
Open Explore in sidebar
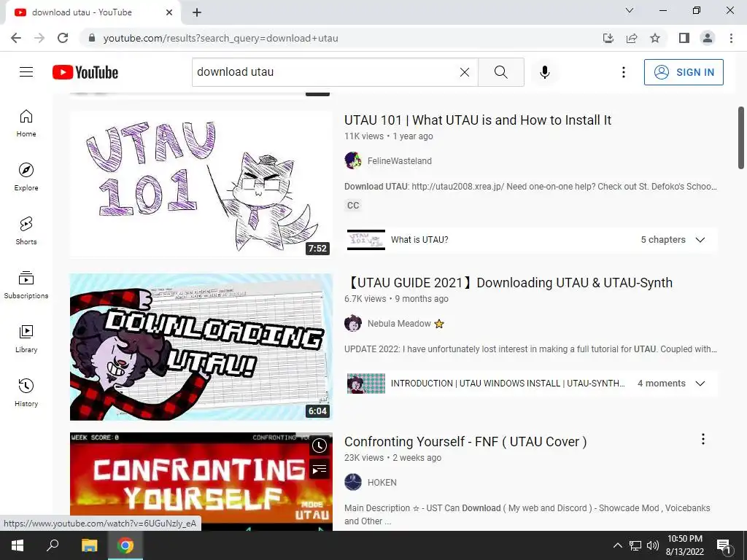coord(26,176)
